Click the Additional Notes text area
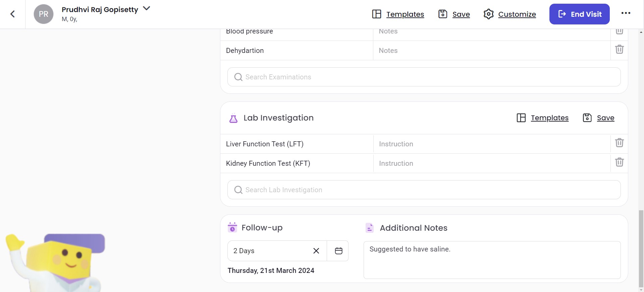644x292 pixels. coord(492,260)
